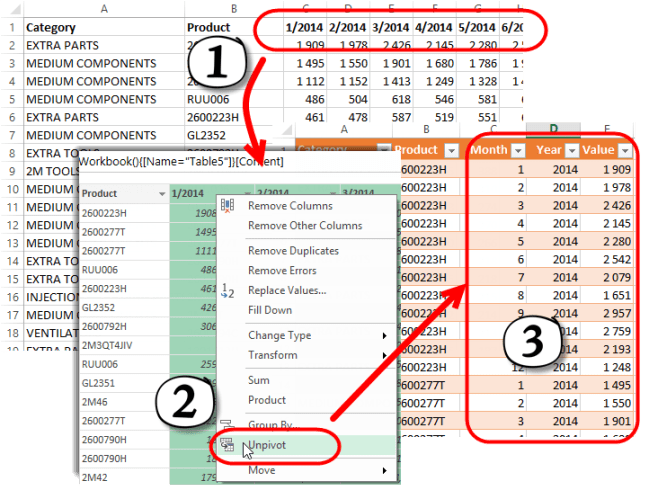Click the Unpivot icon in context menu
Image resolution: width=649 pixels, height=499 pixels.
227,445
